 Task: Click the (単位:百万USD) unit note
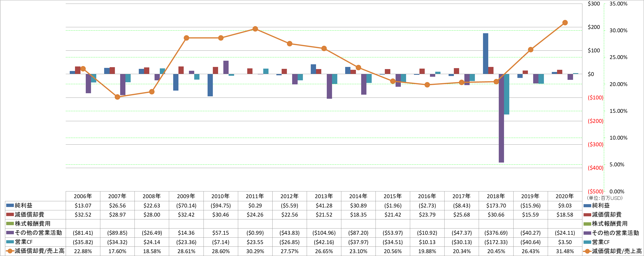tap(605, 198)
